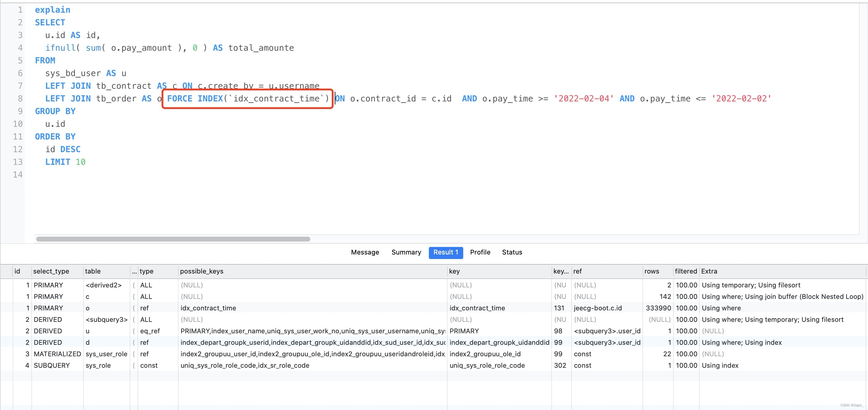Image resolution: width=868 pixels, height=410 pixels.
Task: Click 'FORCE INDEX' in the SQL editor
Action: point(195,98)
